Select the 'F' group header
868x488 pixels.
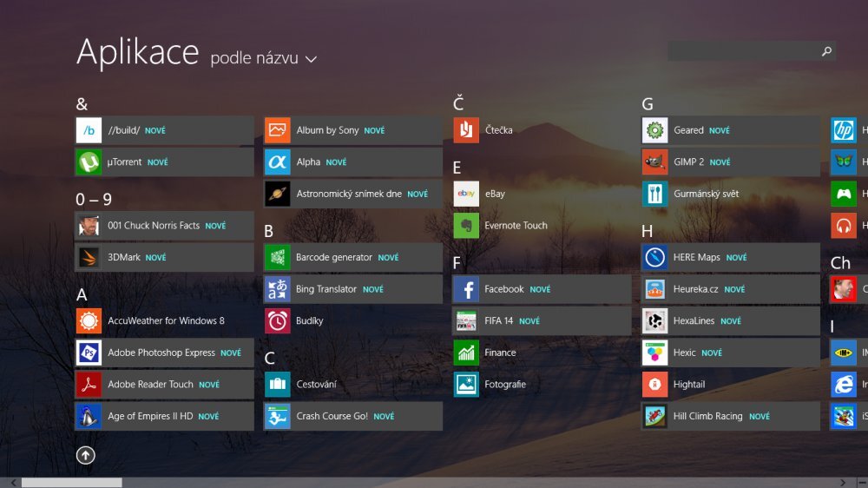point(457,262)
